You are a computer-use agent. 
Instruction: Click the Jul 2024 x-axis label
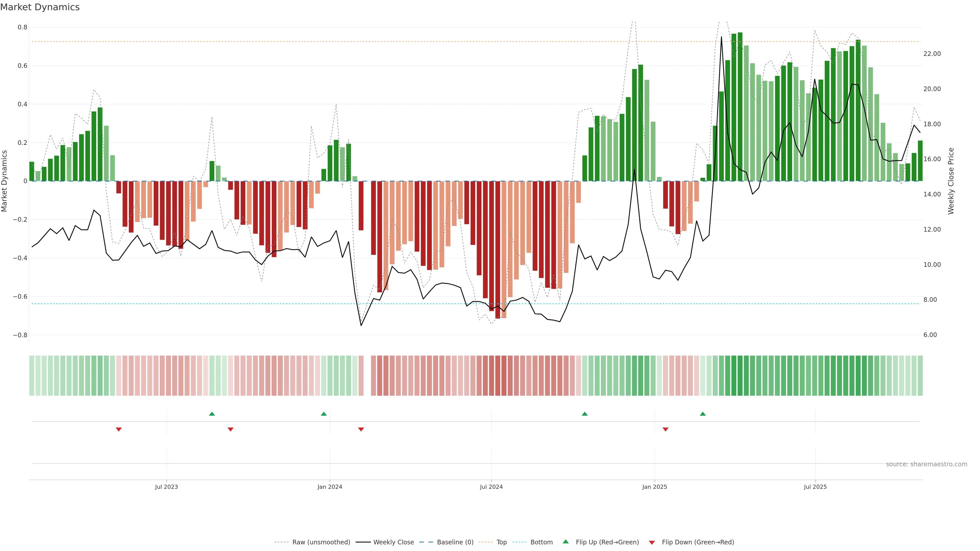[491, 487]
